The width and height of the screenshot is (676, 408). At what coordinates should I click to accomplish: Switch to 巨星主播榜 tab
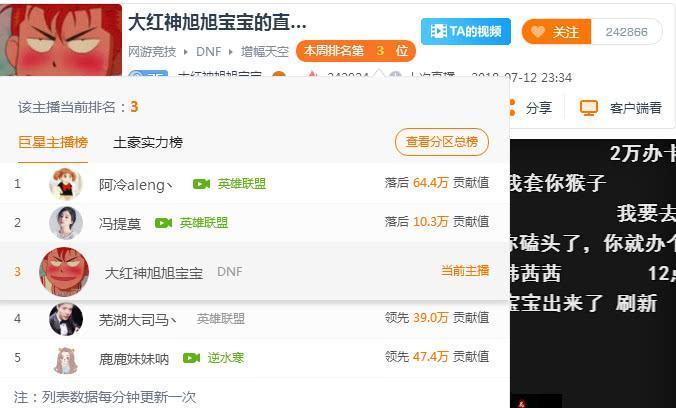pos(53,142)
